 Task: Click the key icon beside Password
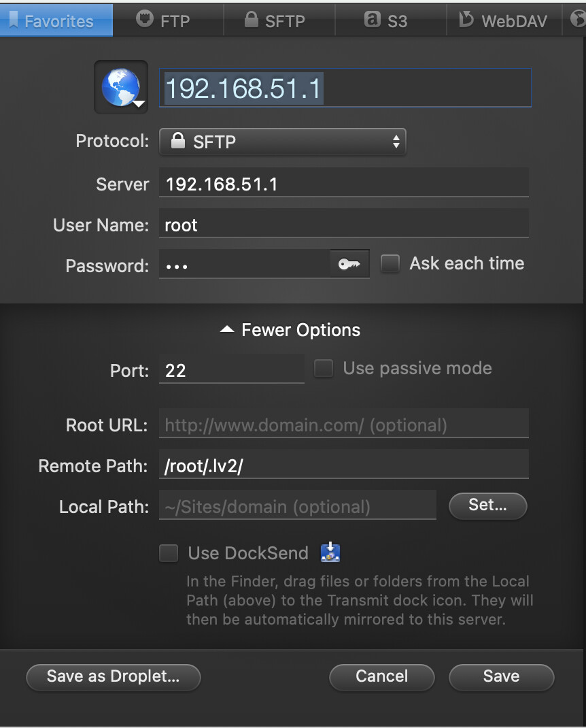click(x=349, y=264)
